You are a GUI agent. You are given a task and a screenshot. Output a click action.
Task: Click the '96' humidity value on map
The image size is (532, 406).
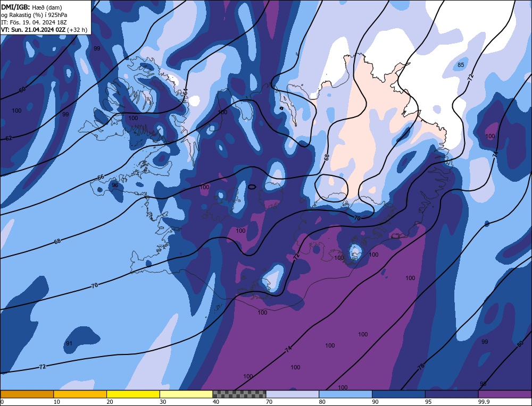[115, 185]
